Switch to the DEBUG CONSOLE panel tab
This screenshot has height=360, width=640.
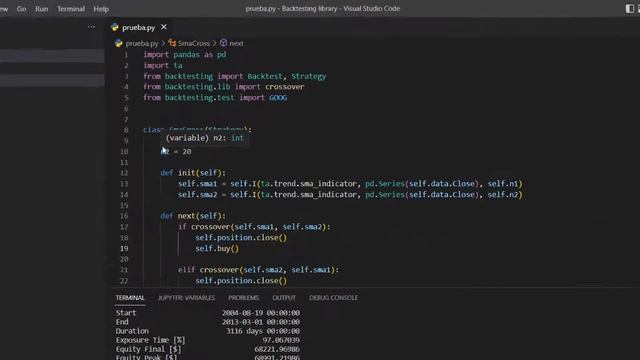pos(333,298)
